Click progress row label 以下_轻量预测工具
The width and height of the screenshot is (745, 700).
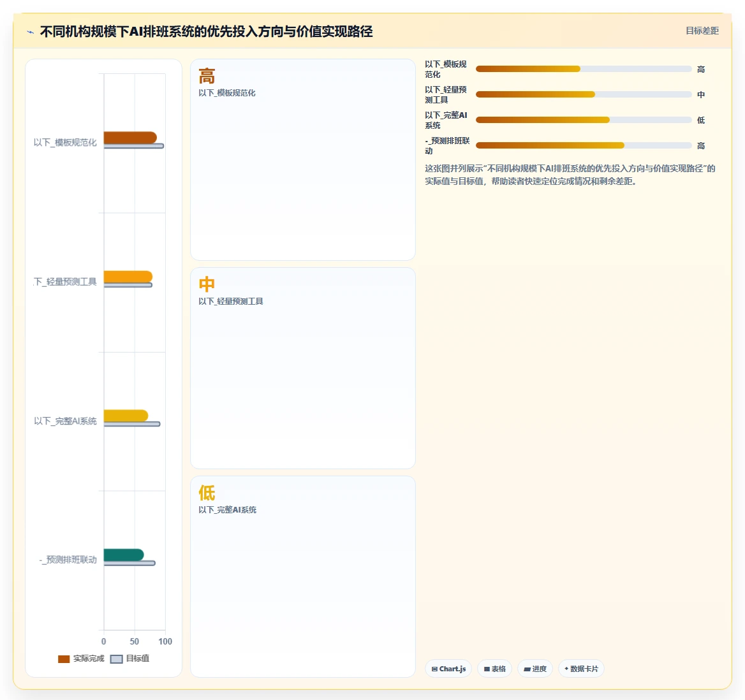446,94
